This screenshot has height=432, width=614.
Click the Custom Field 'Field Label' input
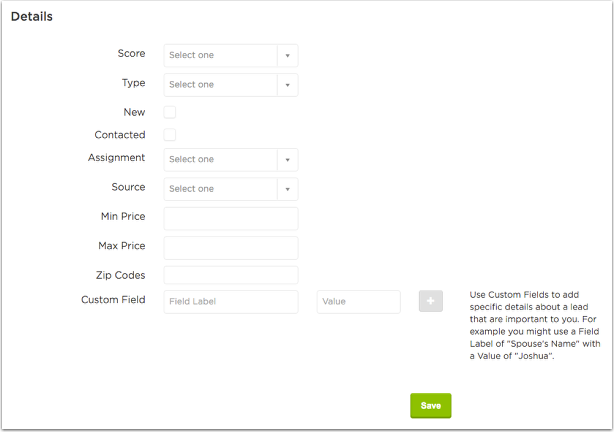click(231, 302)
